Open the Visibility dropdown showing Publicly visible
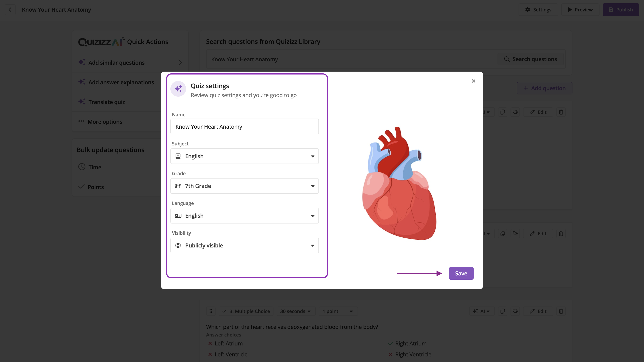 (244, 245)
